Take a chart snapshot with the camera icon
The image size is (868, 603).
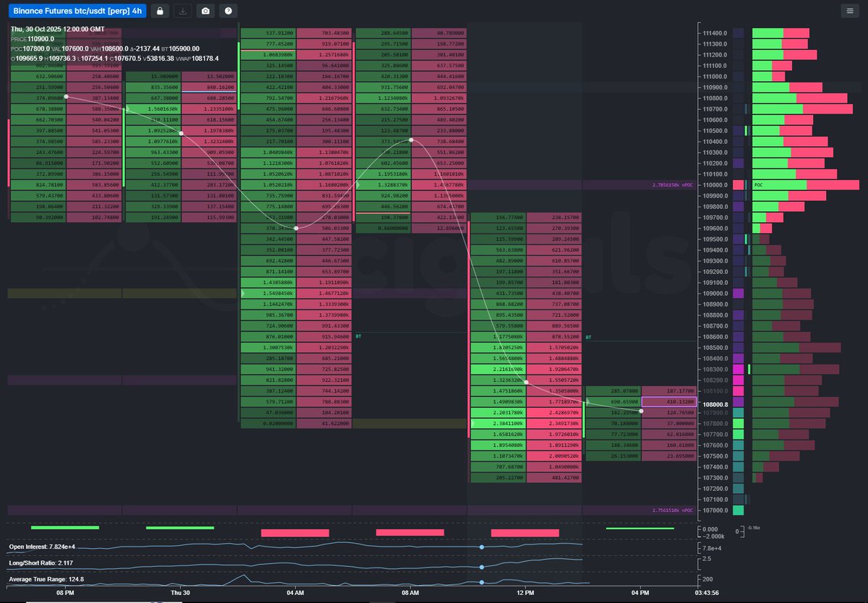coord(206,11)
